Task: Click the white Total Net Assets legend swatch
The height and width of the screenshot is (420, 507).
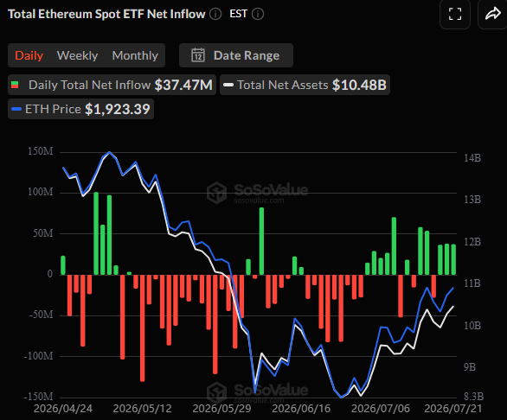Action: point(228,85)
